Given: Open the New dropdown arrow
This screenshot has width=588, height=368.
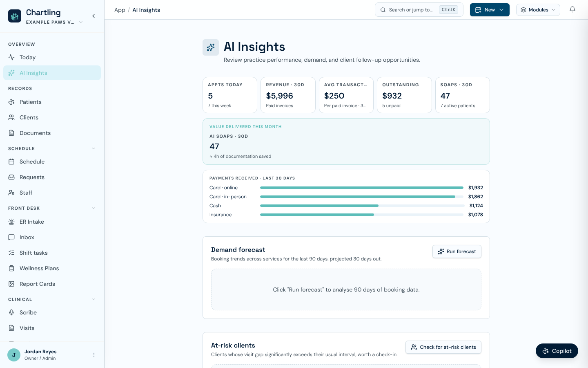Looking at the screenshot, I should click(x=501, y=10).
